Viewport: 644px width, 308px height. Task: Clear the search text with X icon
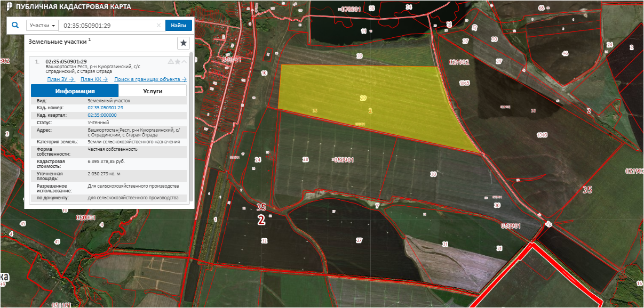158,26
